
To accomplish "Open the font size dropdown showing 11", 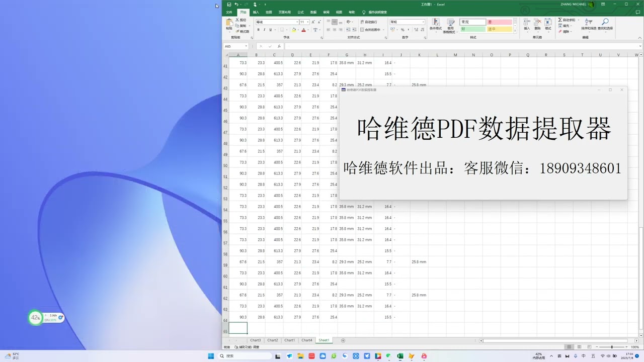I will coord(307,22).
